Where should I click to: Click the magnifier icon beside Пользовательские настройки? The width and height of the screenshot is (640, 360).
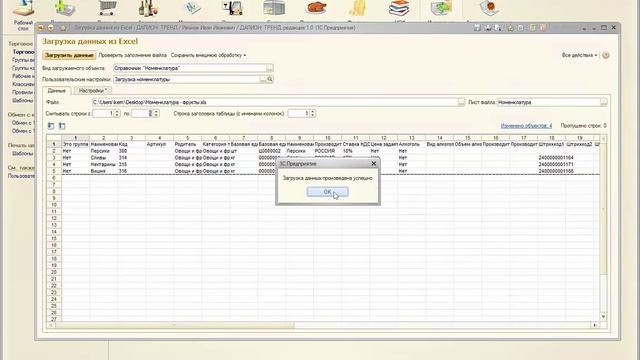coord(270,79)
